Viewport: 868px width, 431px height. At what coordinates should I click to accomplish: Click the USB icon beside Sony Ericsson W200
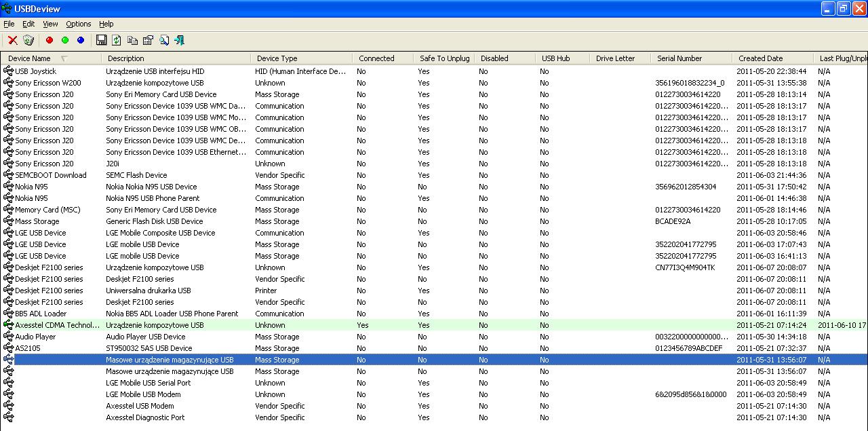click(x=8, y=82)
